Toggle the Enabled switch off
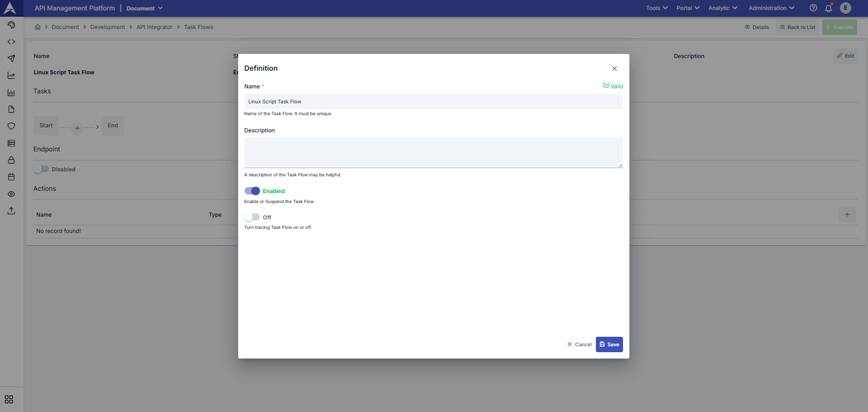 click(252, 191)
